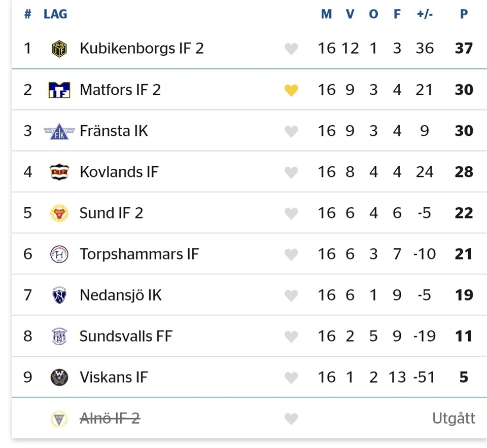487x448 pixels.
Task: Click the Sund IF 2 round logo
Action: coord(59,213)
